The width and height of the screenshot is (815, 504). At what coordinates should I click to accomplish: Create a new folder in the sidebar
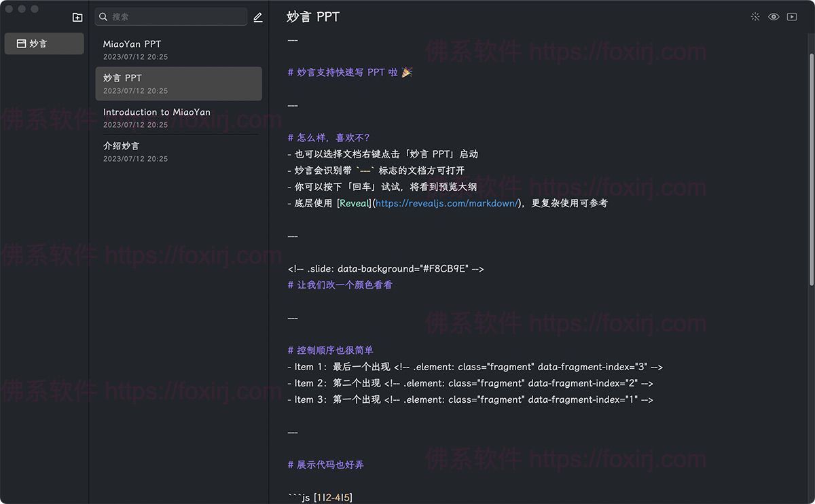(x=77, y=16)
